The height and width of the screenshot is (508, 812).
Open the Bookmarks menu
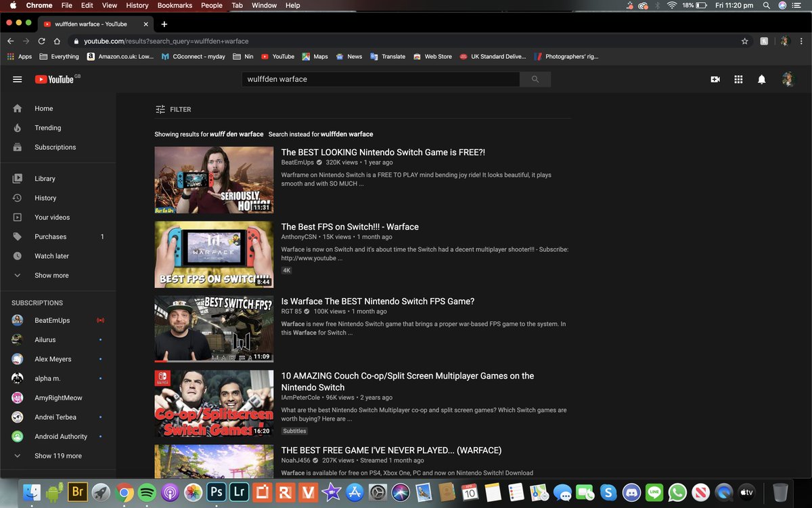(175, 5)
